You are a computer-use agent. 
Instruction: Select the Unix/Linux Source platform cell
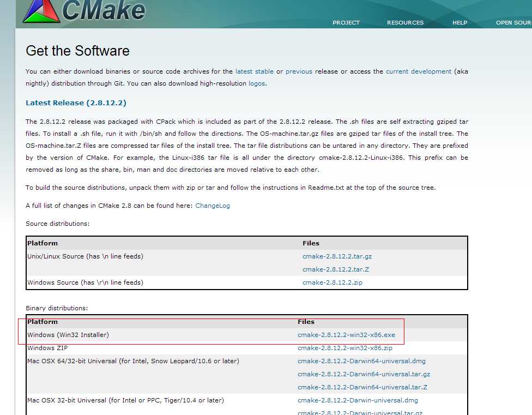coord(85,256)
